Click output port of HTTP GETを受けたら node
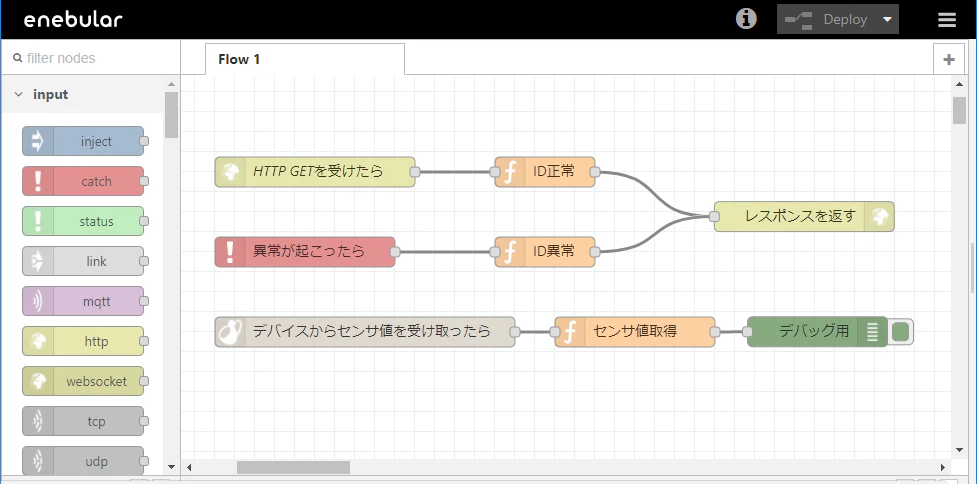977x484 pixels. pyautogui.click(x=415, y=173)
